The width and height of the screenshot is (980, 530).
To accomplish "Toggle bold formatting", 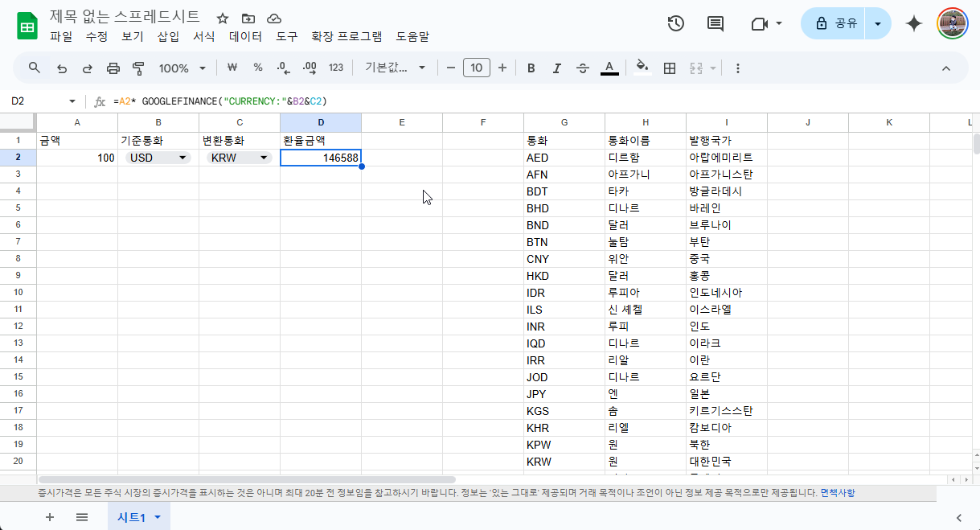I will [x=531, y=68].
